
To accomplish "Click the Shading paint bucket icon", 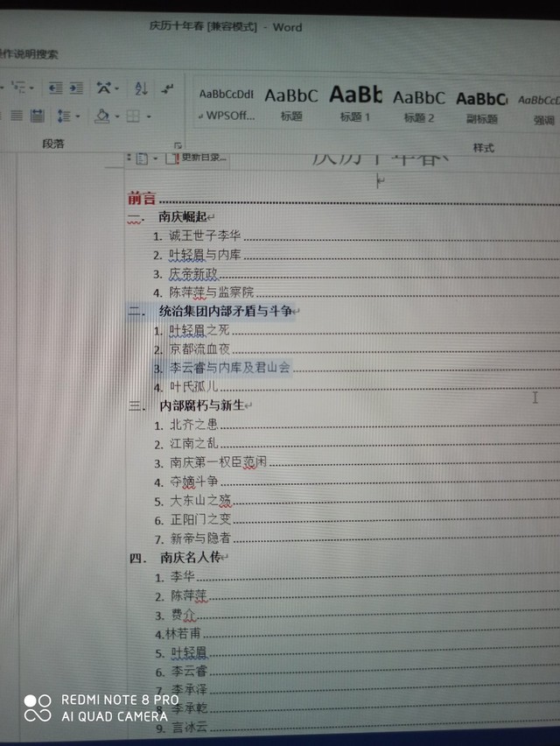I will point(101,116).
